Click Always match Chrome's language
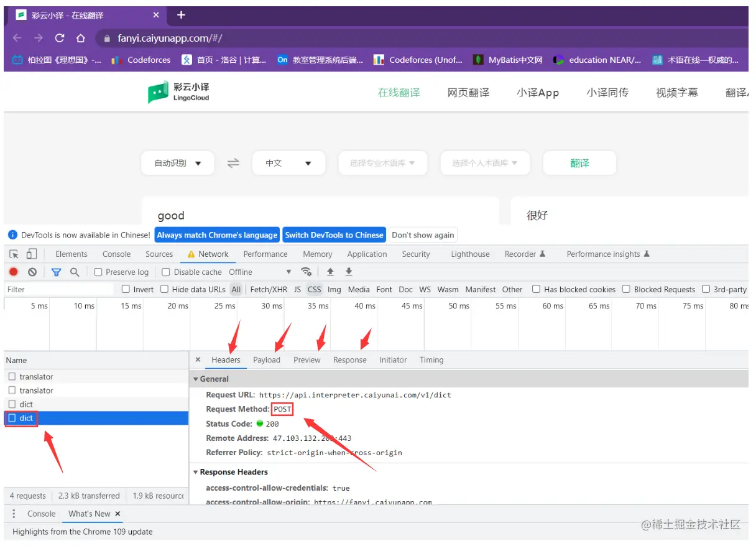This screenshot has width=756, height=546. coord(217,235)
